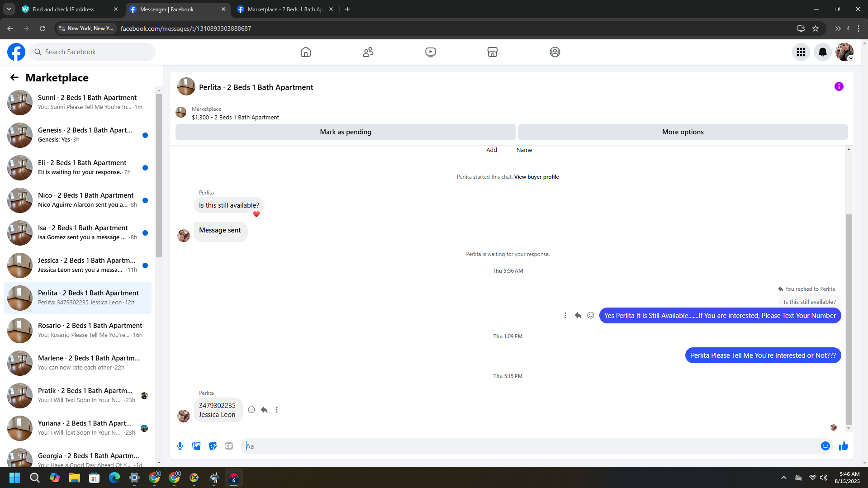Click the chat messages scrollbar
Image resolution: width=868 pixels, height=488 pixels.
coord(849,320)
